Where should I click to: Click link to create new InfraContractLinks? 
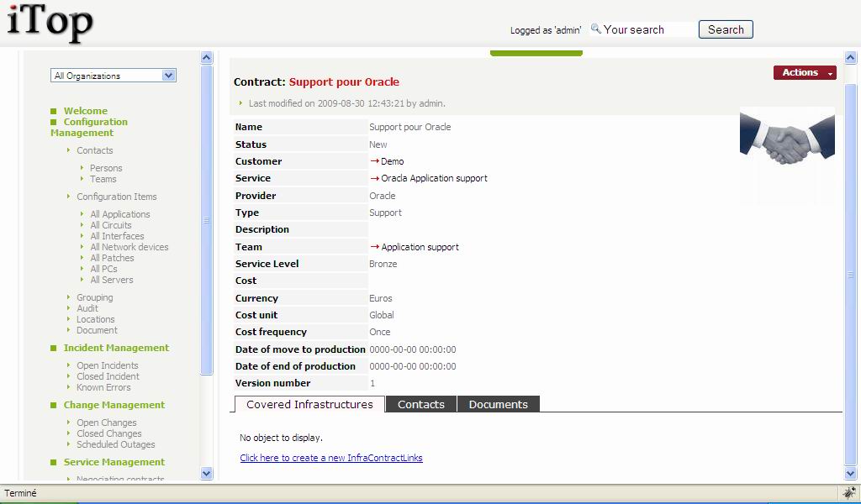pyautogui.click(x=331, y=458)
